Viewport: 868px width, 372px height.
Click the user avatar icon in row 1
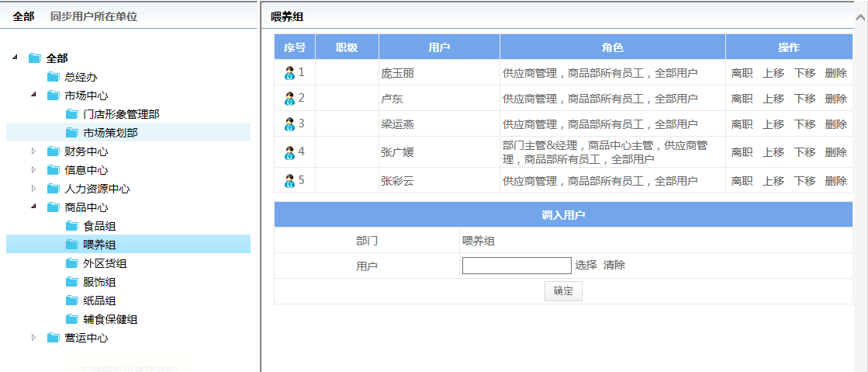(x=289, y=73)
